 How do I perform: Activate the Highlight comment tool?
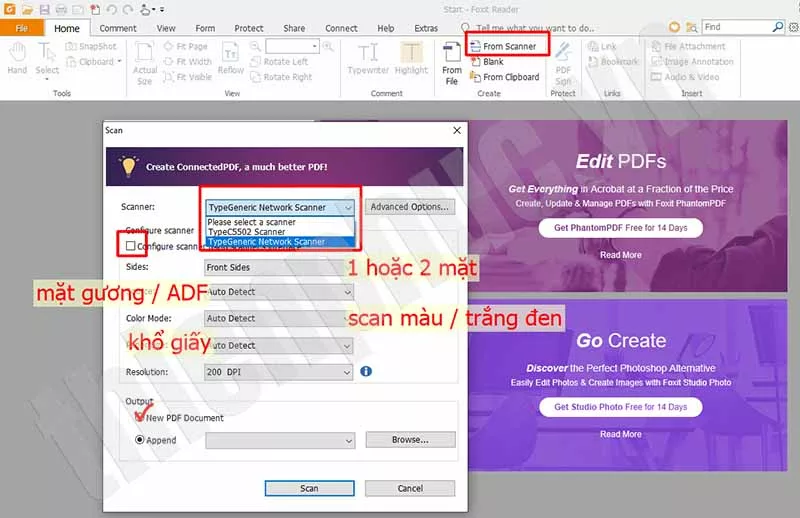[411, 58]
